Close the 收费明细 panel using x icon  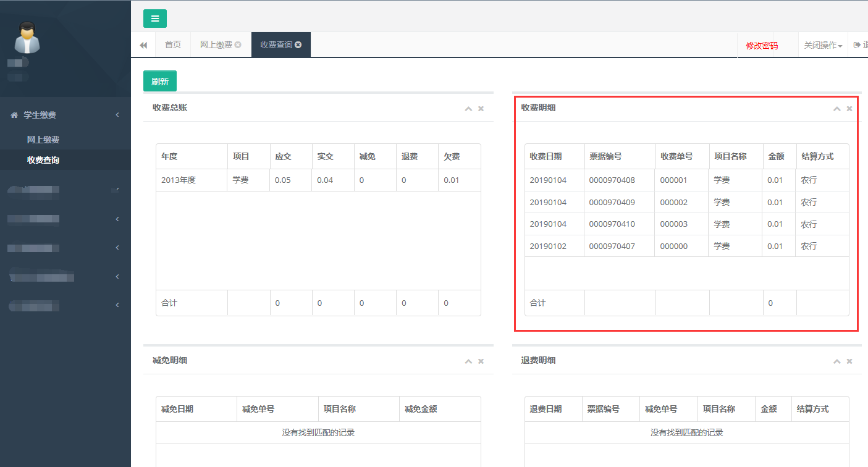click(x=849, y=109)
